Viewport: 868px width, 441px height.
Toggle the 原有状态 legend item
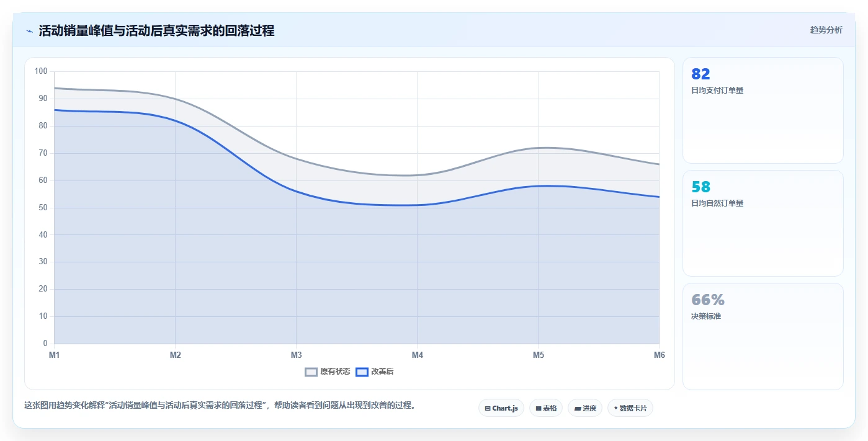pos(328,372)
